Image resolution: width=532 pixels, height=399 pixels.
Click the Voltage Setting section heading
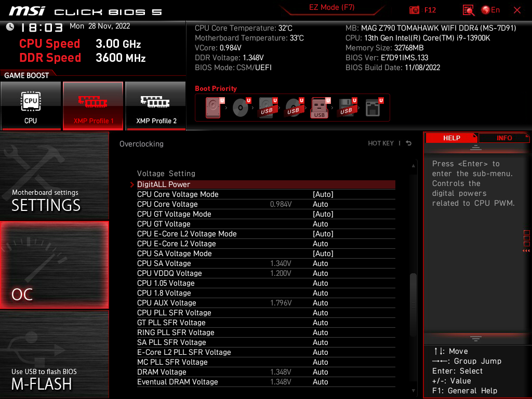166,174
